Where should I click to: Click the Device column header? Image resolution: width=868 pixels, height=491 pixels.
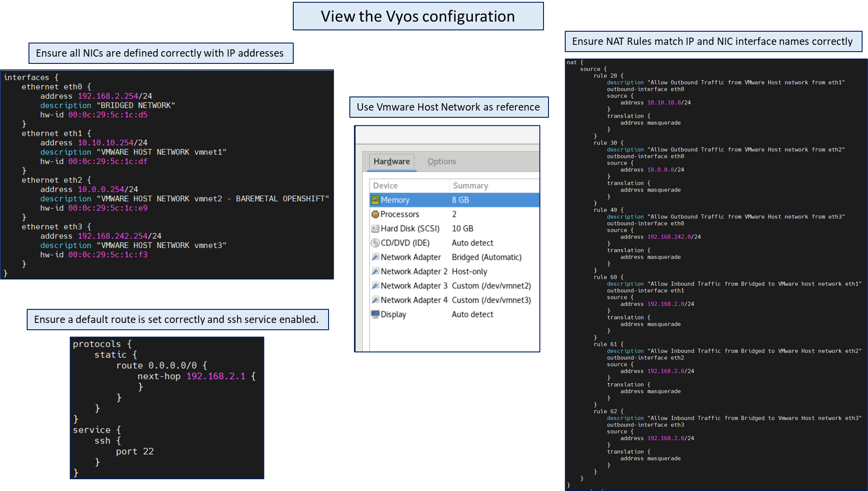(x=385, y=186)
